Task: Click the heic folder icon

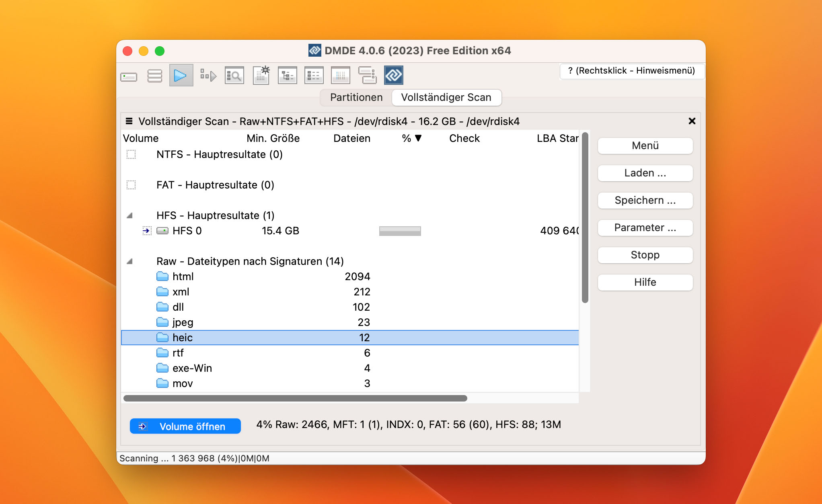Action: point(162,338)
